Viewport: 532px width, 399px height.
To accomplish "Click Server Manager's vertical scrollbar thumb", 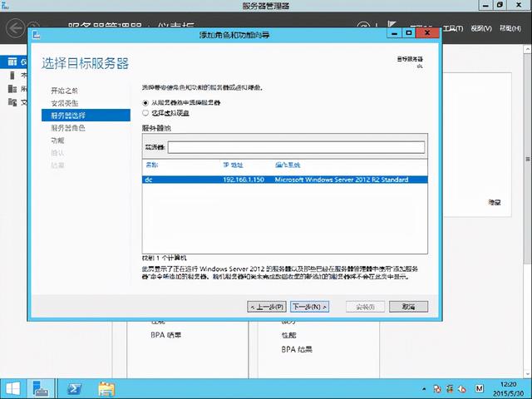I will point(528,158).
